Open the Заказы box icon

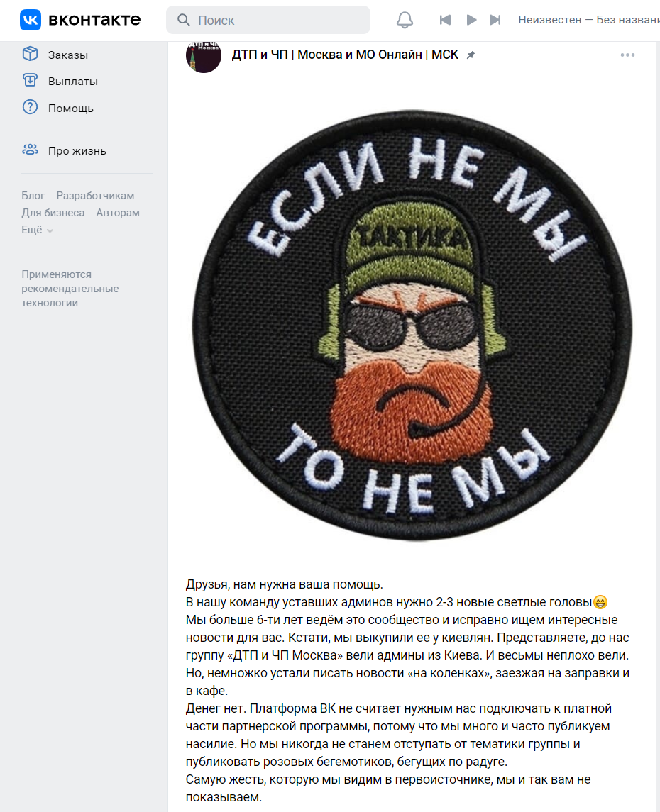[x=30, y=54]
